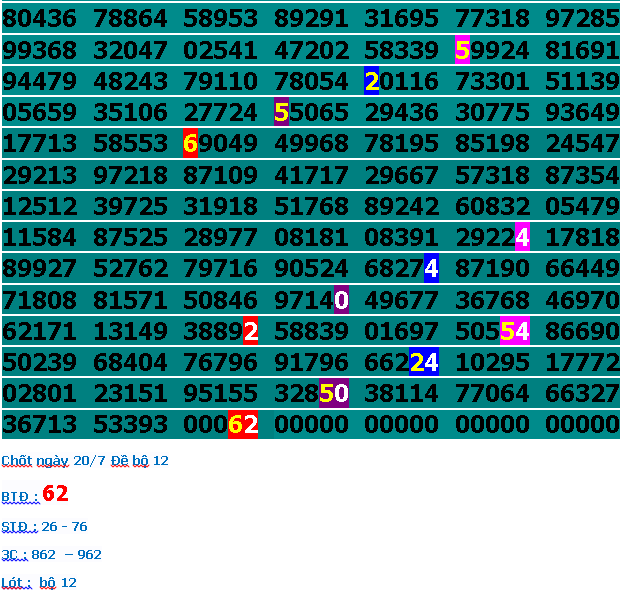Click the blue highlighted 4 in 68274
The width and height of the screenshot is (623, 595).
(x=431, y=268)
